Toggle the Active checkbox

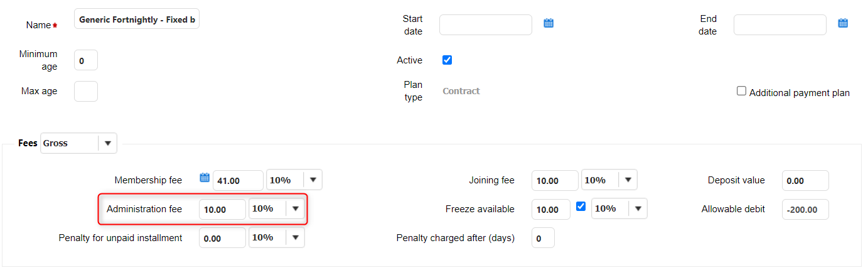(447, 60)
